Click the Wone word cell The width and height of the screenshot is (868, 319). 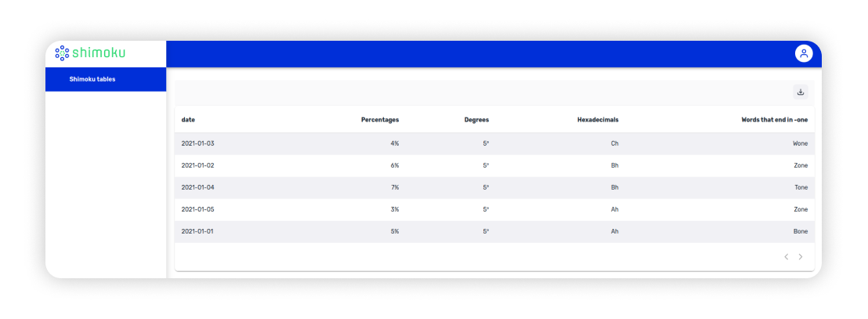click(800, 143)
